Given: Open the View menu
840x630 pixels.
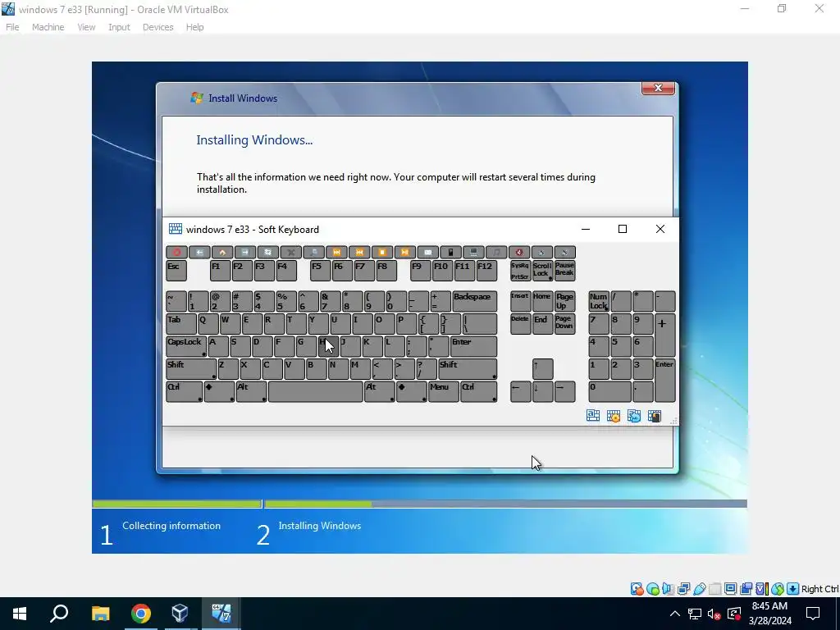Looking at the screenshot, I should [86, 27].
